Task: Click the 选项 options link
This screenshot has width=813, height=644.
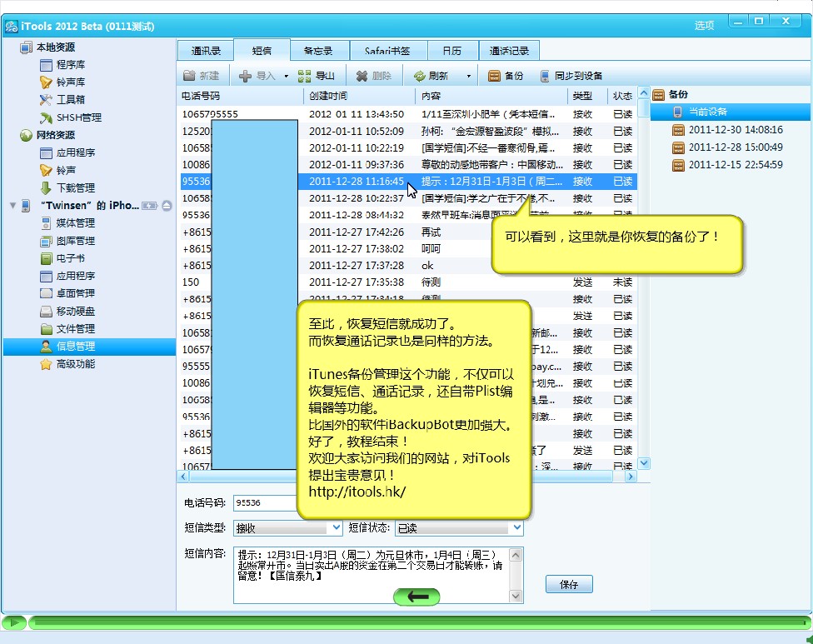Action: [x=704, y=26]
